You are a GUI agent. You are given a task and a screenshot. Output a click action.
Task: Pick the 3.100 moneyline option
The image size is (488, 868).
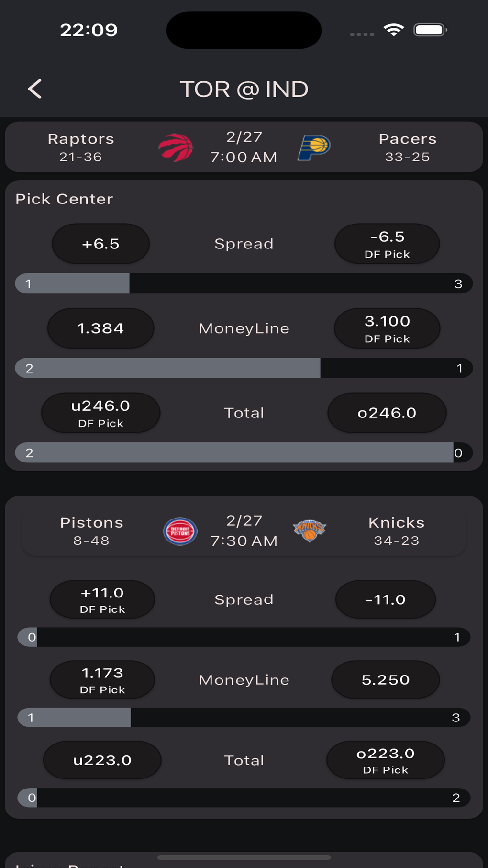point(387,328)
